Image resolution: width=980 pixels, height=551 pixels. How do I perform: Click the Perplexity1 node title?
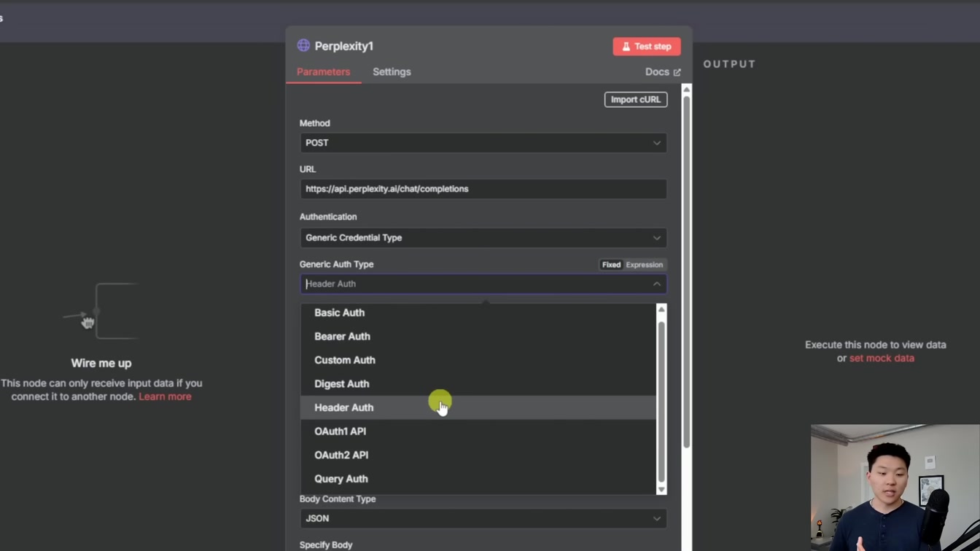(x=344, y=46)
